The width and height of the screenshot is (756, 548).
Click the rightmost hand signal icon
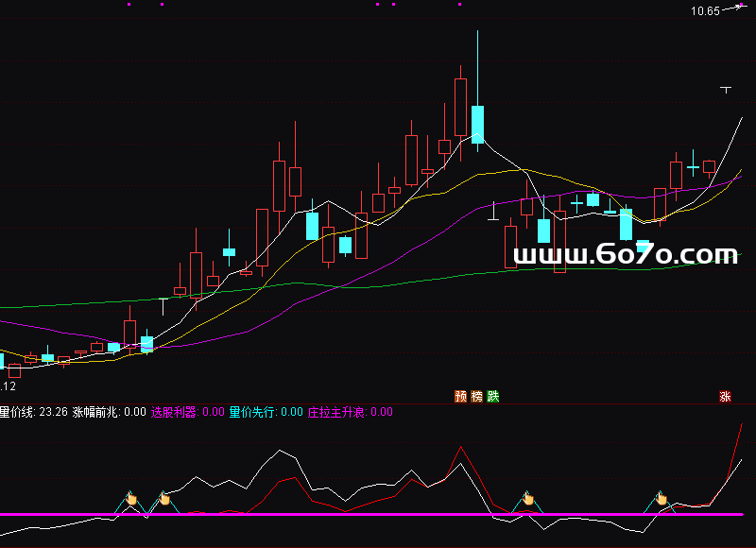[661, 498]
